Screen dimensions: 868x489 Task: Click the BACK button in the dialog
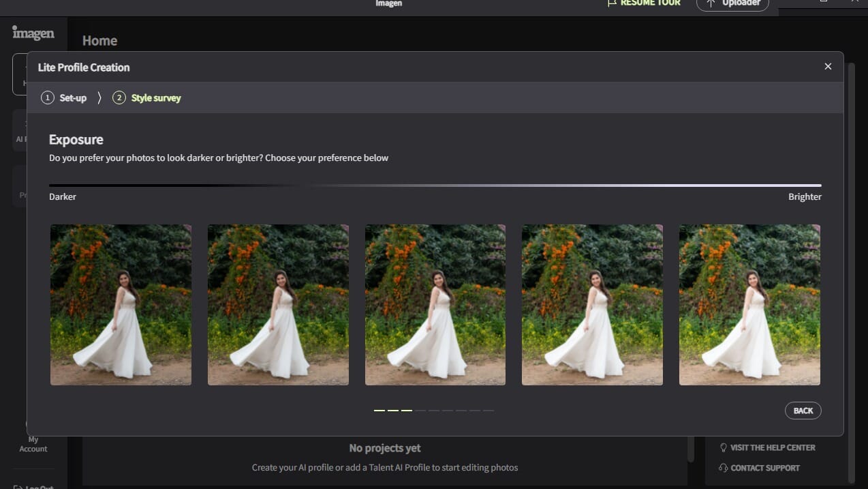[803, 410]
